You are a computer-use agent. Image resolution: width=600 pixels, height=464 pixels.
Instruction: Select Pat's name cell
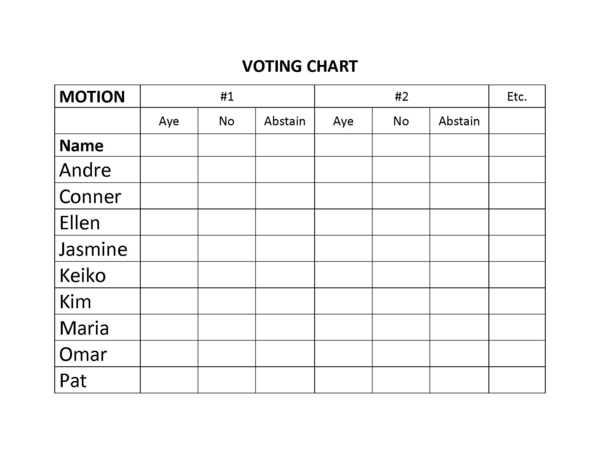click(x=73, y=380)
